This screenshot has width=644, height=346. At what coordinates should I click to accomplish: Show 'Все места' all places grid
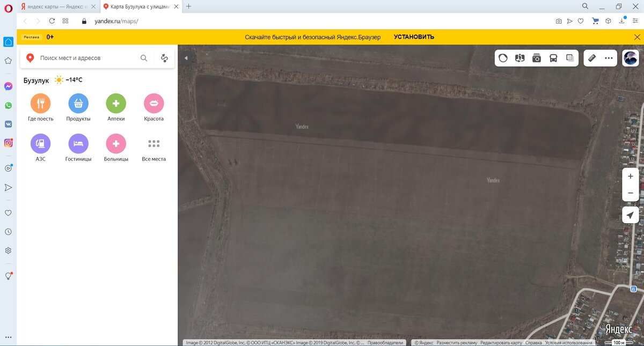pos(153,148)
